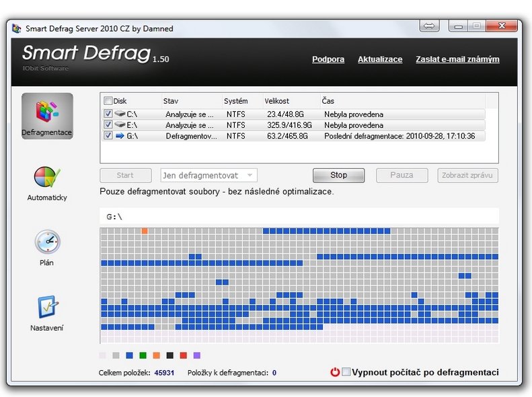Click the blue arrow icon beside G:\
This screenshot has height=397, width=532.
(120, 136)
